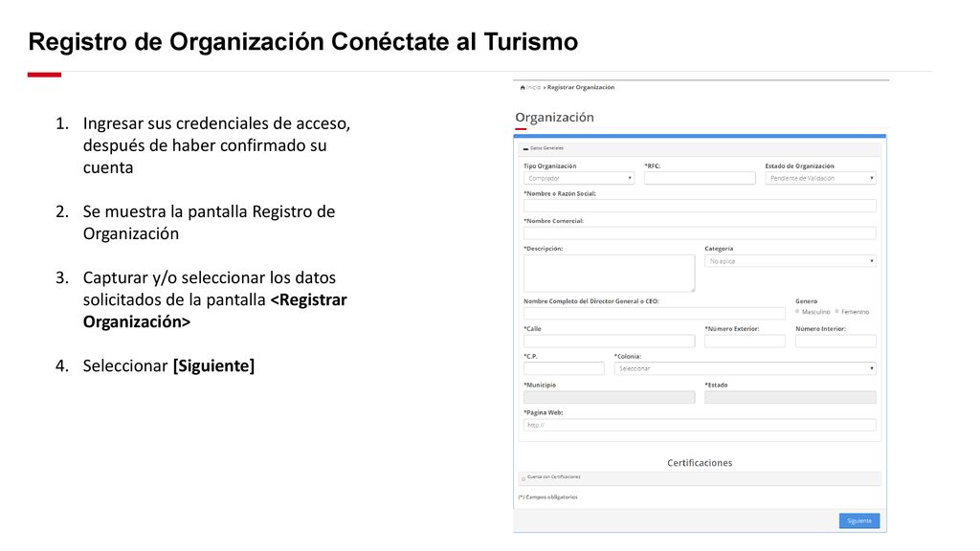This screenshot has height=551, width=980.
Task: Open the Inicio breadcrumb link
Action: [533, 87]
